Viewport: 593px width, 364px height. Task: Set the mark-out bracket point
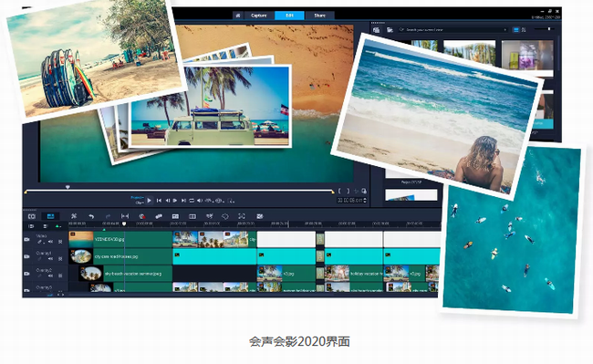(348, 192)
